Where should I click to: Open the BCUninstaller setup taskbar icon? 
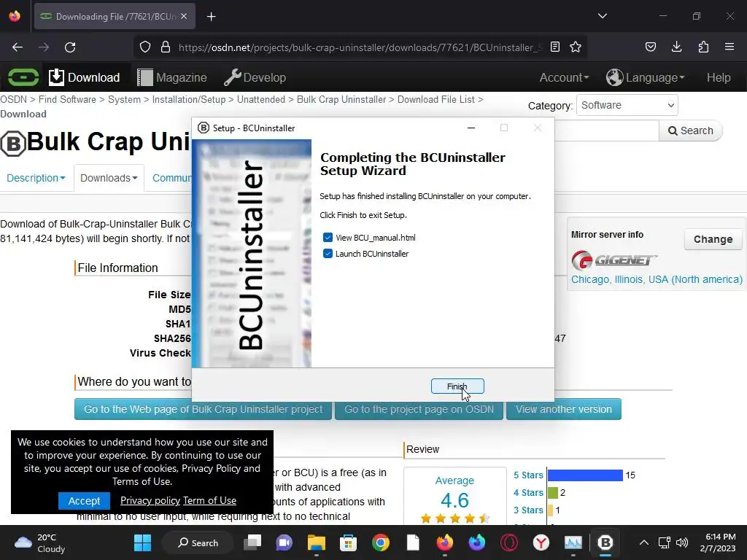[605, 542]
